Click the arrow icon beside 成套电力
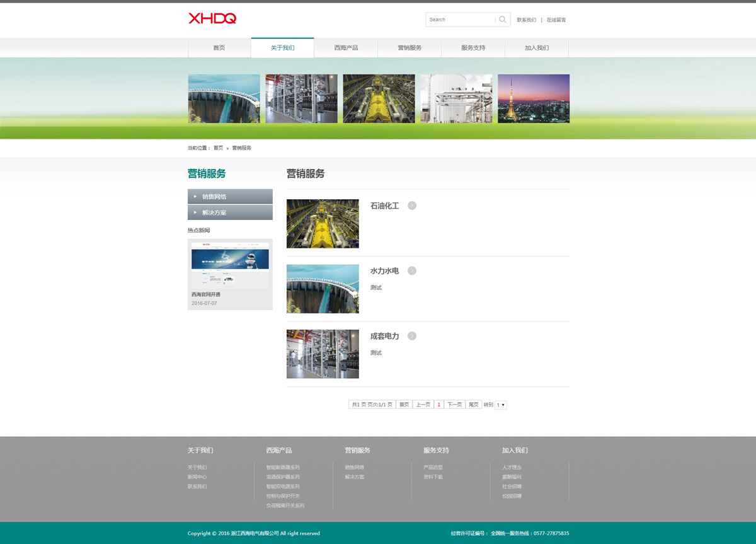Image resolution: width=756 pixels, height=544 pixels. coord(412,336)
